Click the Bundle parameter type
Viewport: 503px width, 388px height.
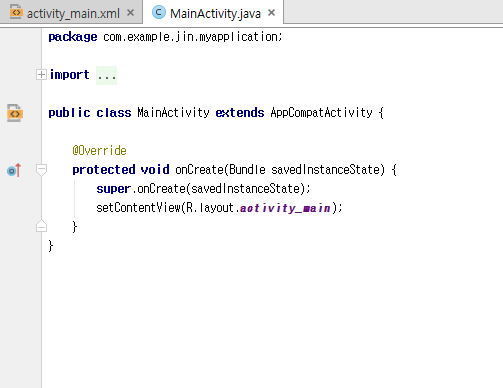pyautogui.click(x=247, y=170)
